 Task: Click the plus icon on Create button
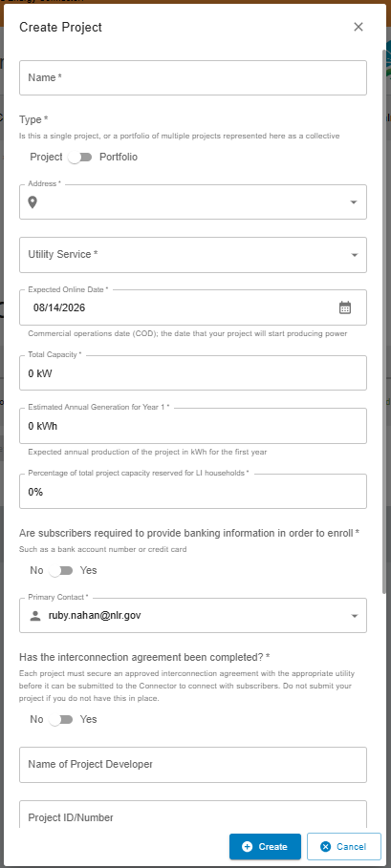pos(248,846)
